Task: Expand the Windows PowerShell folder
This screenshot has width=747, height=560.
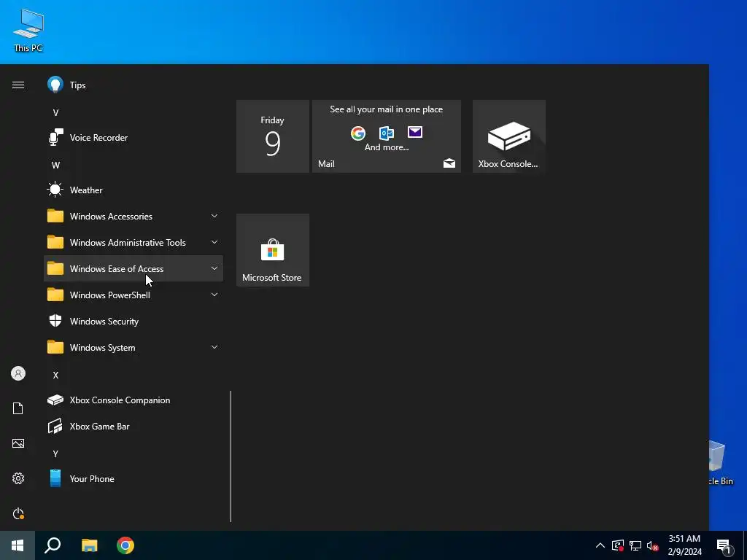Action: coord(133,295)
